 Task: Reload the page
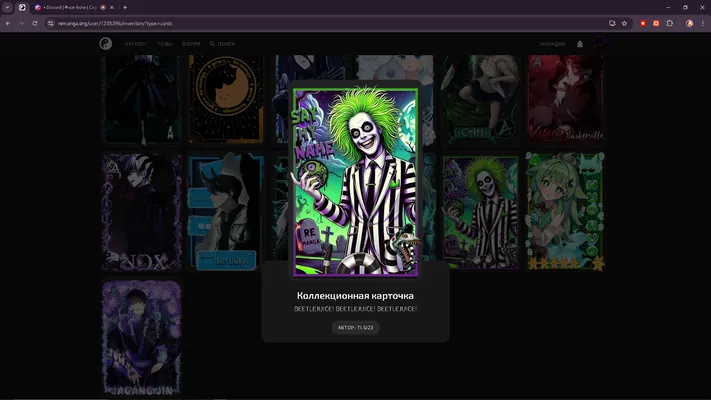pyautogui.click(x=34, y=23)
